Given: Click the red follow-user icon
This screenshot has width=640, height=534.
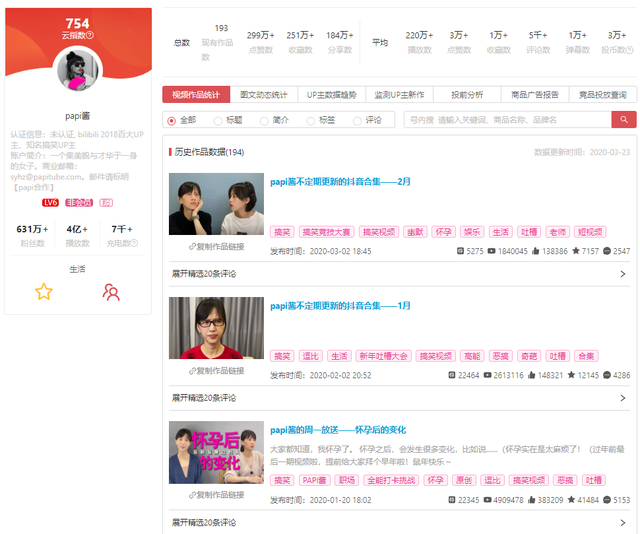Looking at the screenshot, I should pyautogui.click(x=111, y=292).
